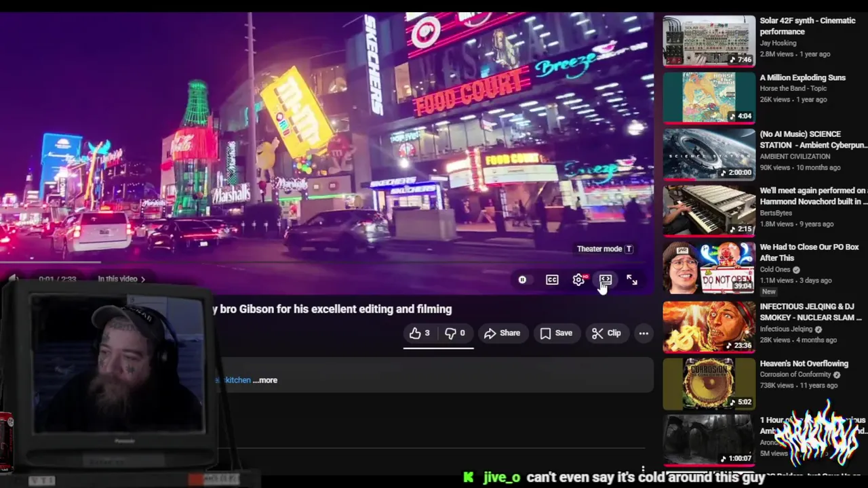Screen dimensions: 868x488
Task: Open Corrosion of Conformity channel name
Action: coord(795,374)
